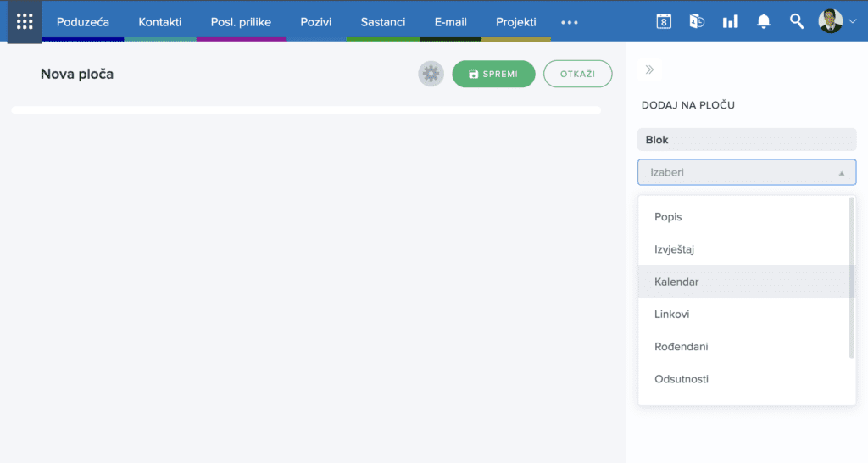Click the Outlook sync icon

tap(697, 22)
